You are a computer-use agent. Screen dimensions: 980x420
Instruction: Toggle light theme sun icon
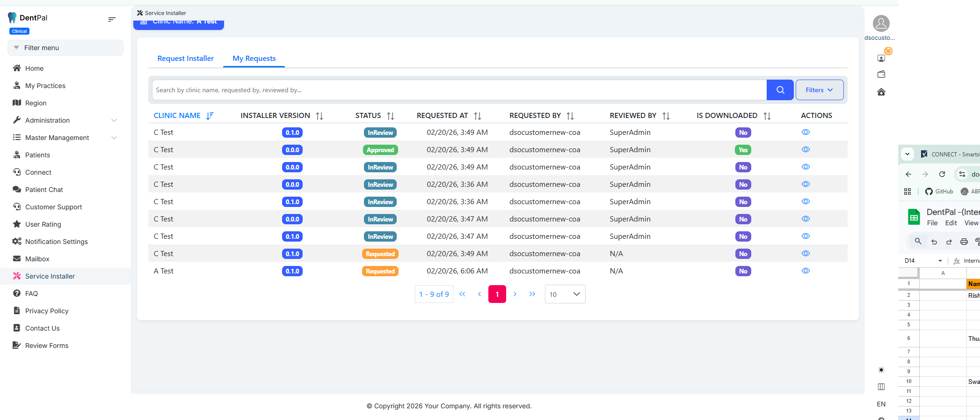click(881, 370)
